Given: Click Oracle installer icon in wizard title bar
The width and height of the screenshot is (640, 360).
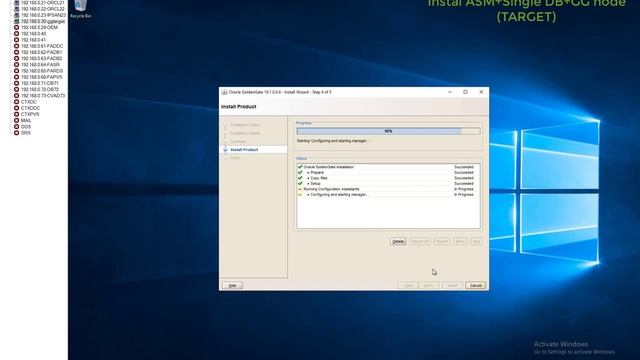Looking at the screenshot, I should point(224,92).
